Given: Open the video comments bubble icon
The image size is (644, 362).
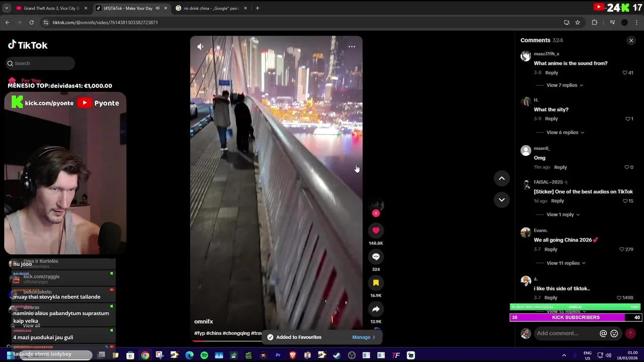Looking at the screenshot, I should (376, 256).
